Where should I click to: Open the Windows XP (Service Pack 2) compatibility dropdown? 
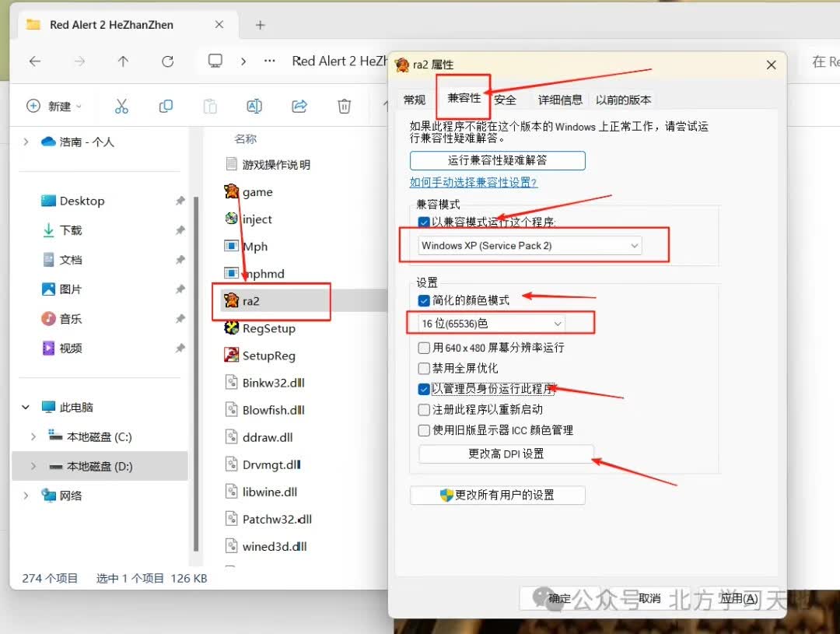pyautogui.click(x=530, y=246)
